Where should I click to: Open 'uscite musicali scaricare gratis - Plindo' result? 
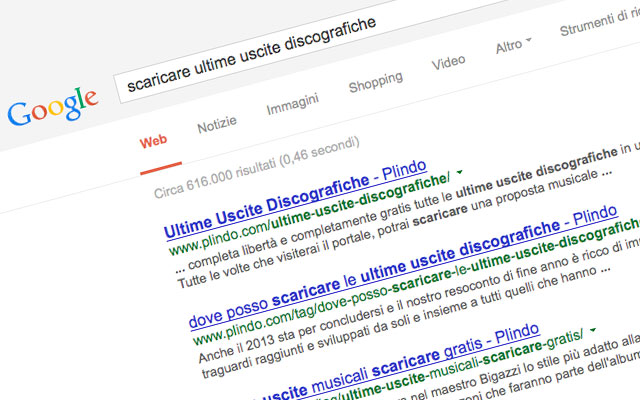click(x=399, y=360)
